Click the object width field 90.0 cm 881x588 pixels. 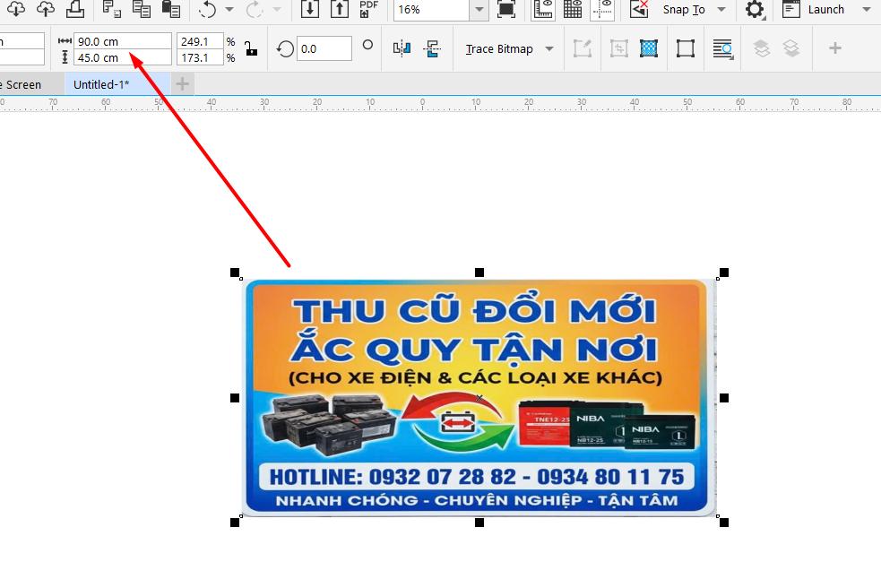(x=123, y=41)
